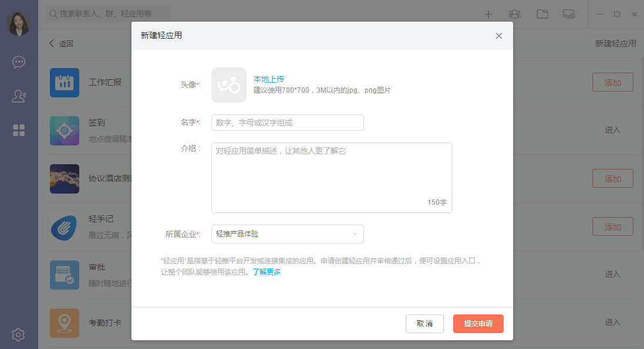Click the 审批 app icon
Image resolution: width=644 pixels, height=349 pixels.
click(65, 273)
